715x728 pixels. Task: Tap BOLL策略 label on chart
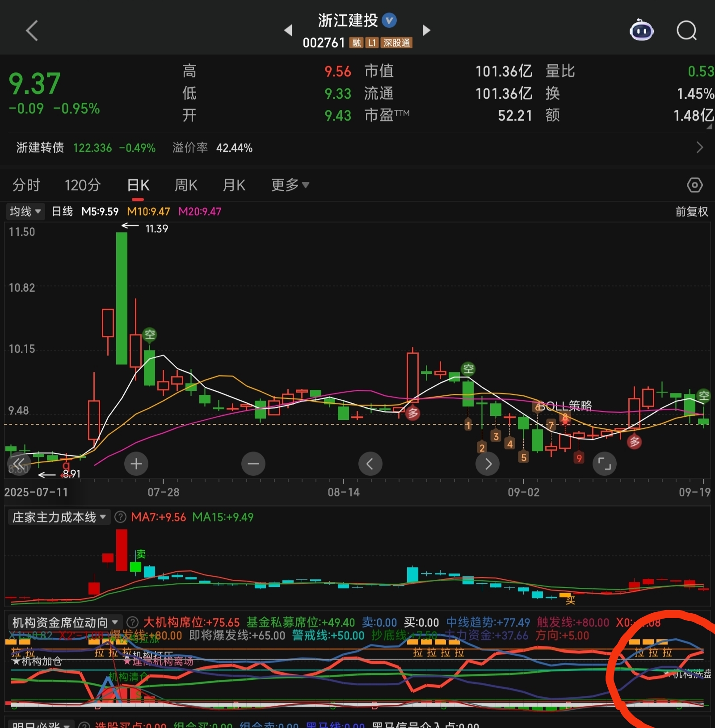pyautogui.click(x=564, y=406)
